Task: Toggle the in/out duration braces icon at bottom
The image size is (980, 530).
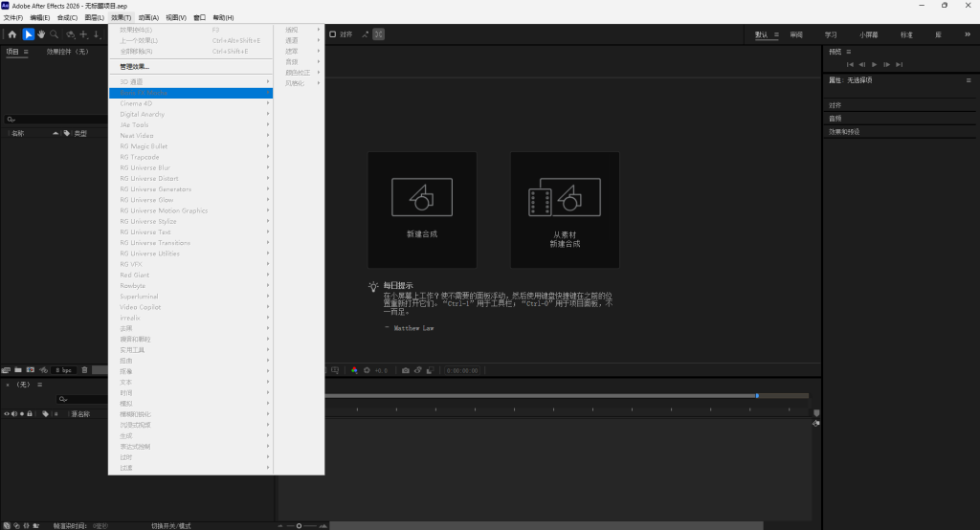Action: pos(26,525)
